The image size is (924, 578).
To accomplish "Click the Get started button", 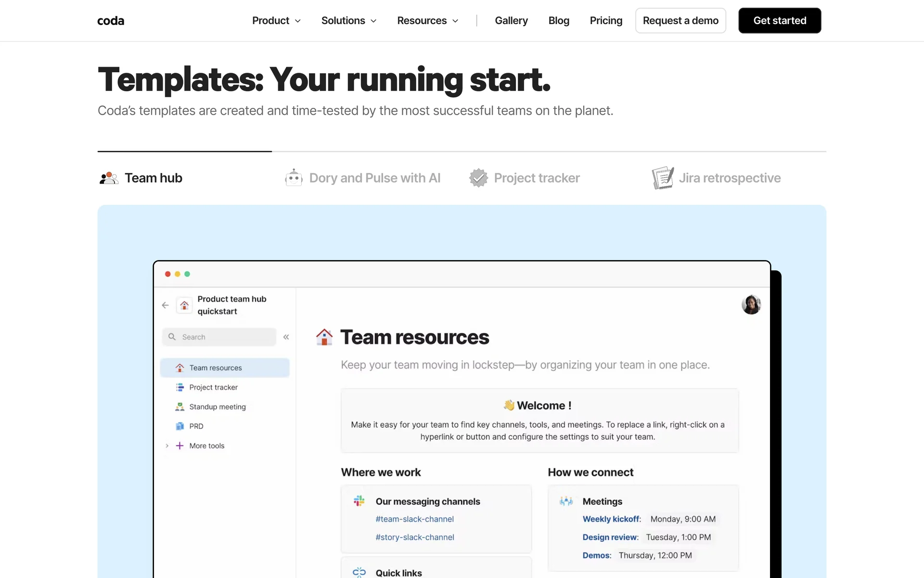I will 780,21.
